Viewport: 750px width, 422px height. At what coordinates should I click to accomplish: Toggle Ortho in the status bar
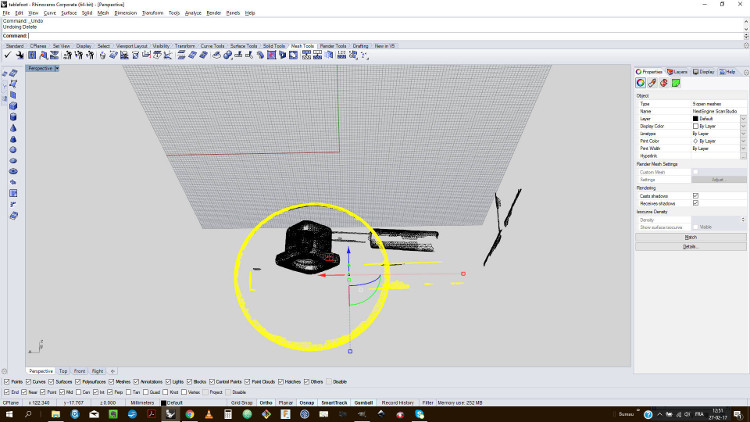[266, 403]
